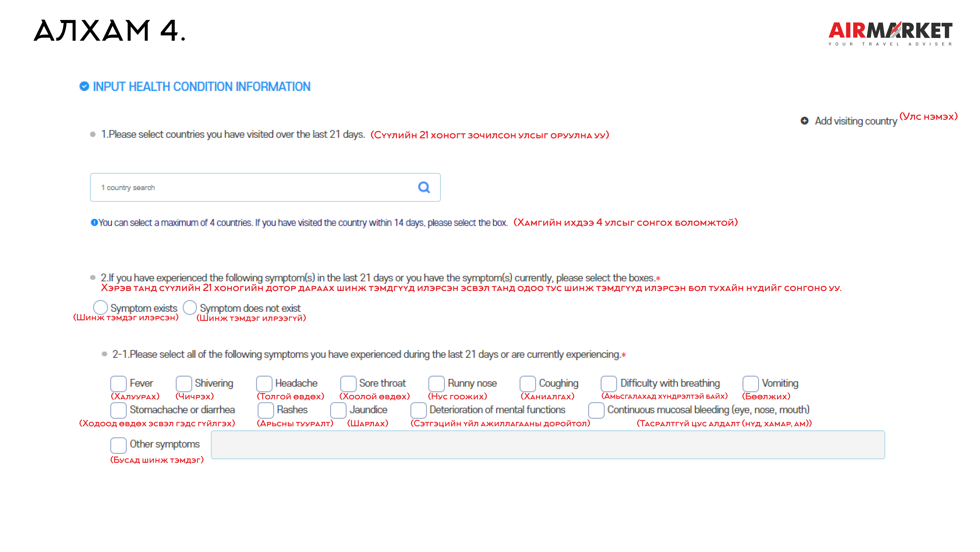Click the Add visiting country plus icon
980x552 pixels.
[804, 121]
